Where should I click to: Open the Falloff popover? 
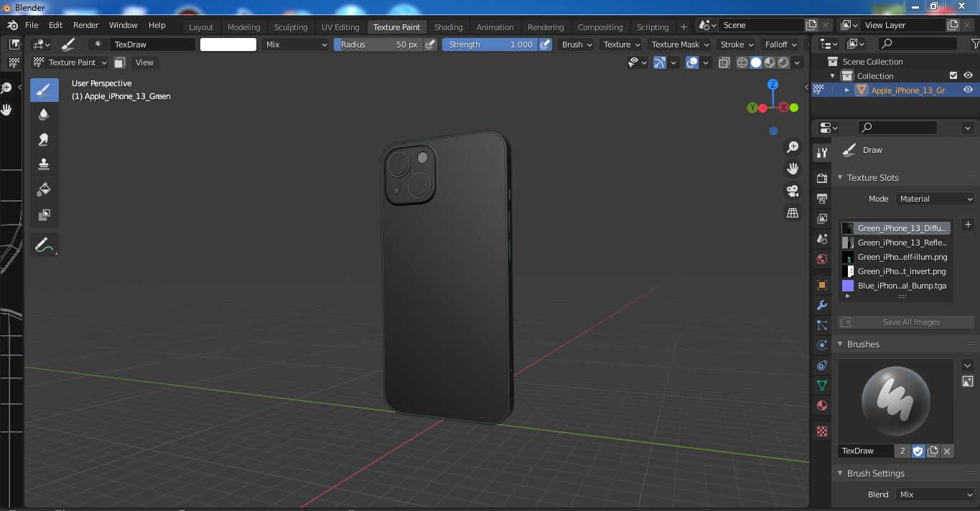point(780,44)
